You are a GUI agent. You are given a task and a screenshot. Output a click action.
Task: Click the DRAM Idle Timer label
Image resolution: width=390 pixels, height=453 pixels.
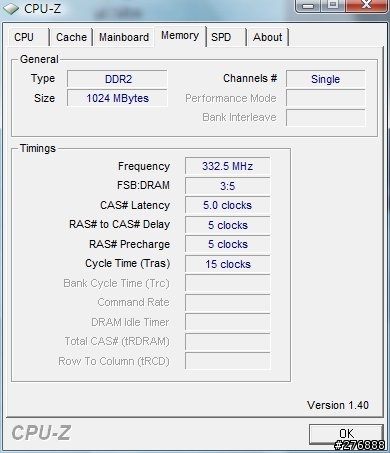tap(130, 322)
